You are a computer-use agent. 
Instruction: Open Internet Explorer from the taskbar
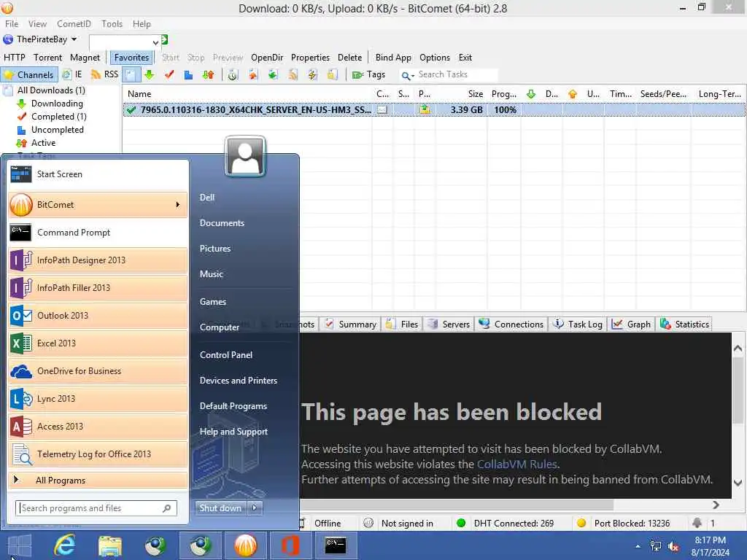[64, 545]
